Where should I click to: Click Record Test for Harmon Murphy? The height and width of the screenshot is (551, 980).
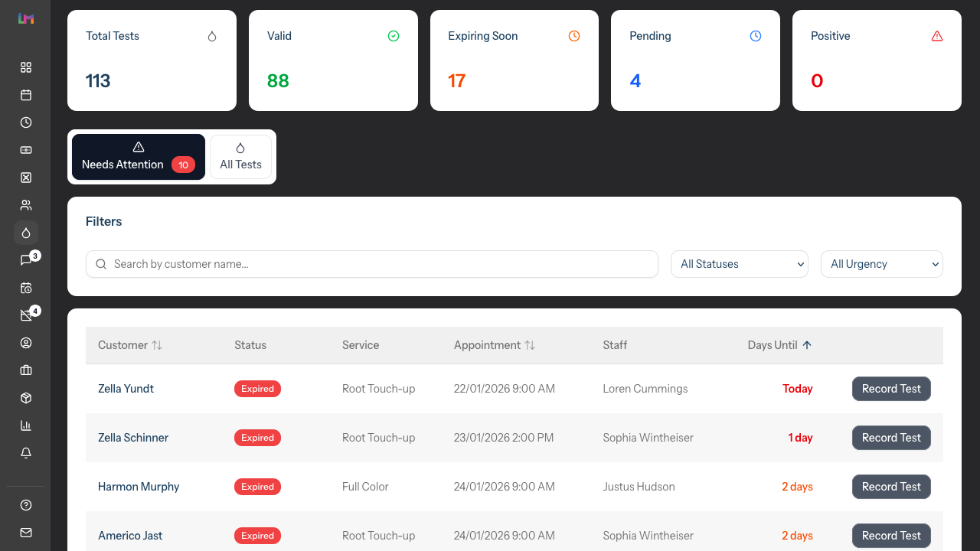891,487
